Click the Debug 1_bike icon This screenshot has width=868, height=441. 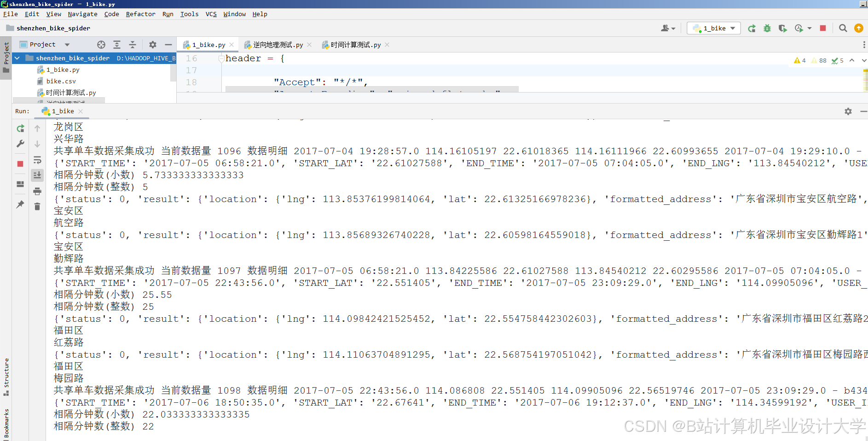[x=767, y=28]
